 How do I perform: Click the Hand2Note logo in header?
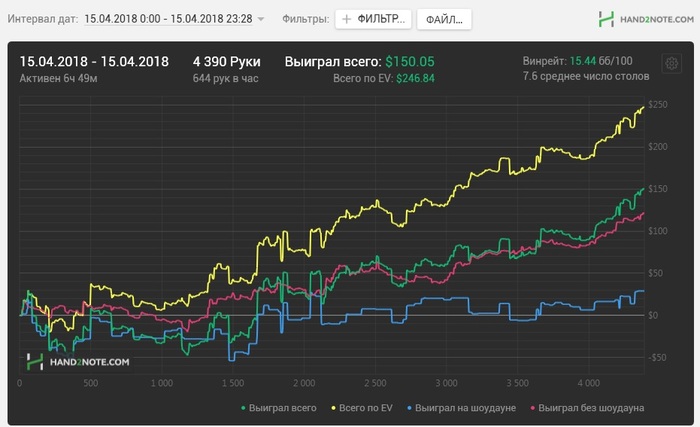[646, 19]
